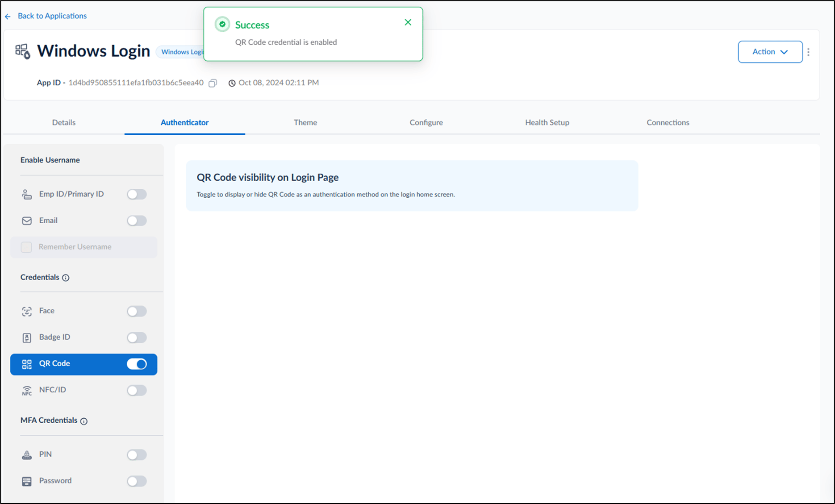This screenshot has width=835, height=504.
Task: Click the Face credential label
Action: 47,311
